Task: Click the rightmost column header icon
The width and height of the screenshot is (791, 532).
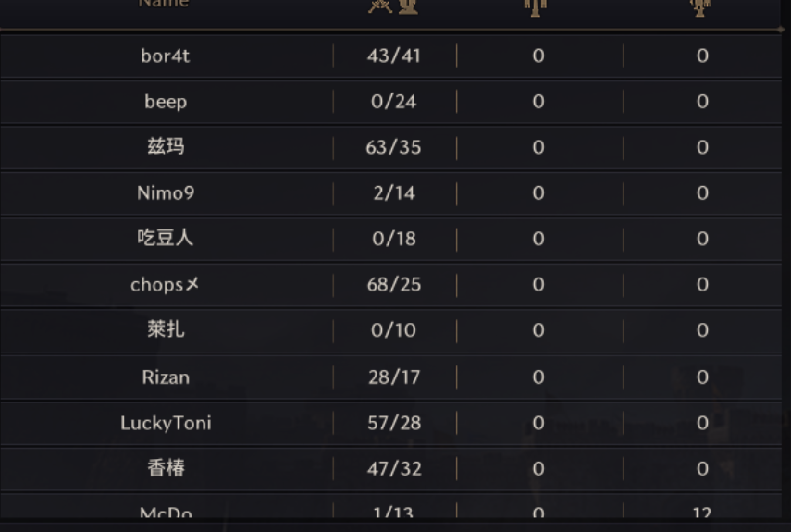Action: click(x=700, y=7)
